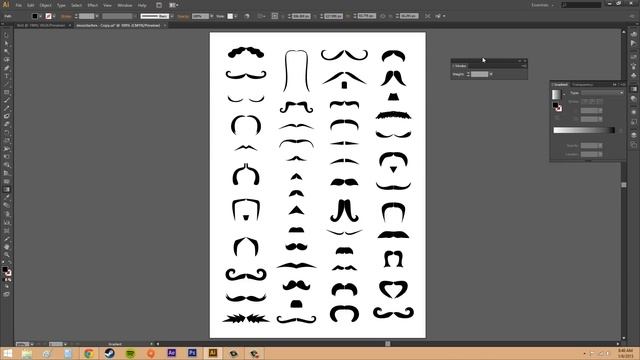Image resolution: width=640 pixels, height=360 pixels.
Task: Open the Gradient panel dock icon
Action: click(633, 89)
